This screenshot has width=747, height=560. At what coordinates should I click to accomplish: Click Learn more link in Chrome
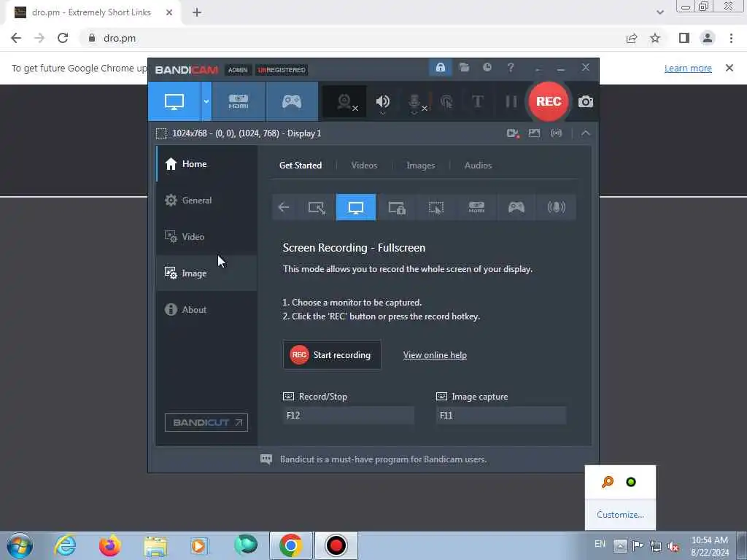coord(688,68)
